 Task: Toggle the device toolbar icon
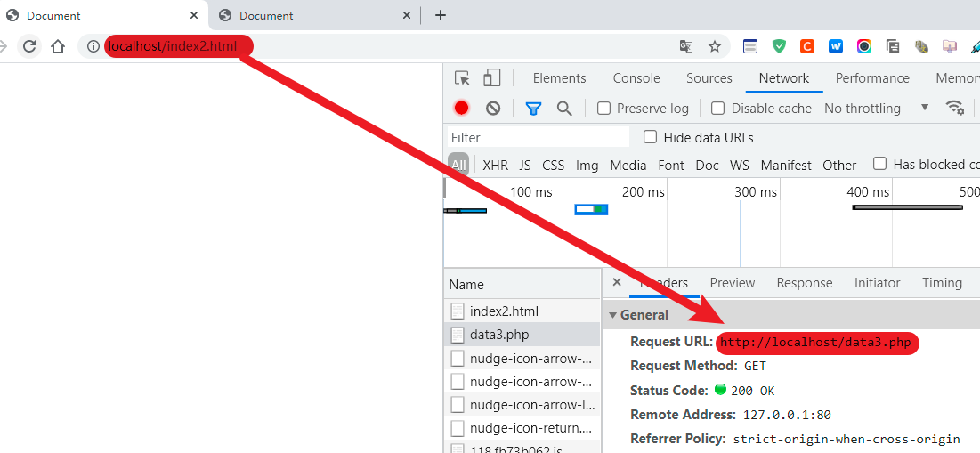coord(492,78)
